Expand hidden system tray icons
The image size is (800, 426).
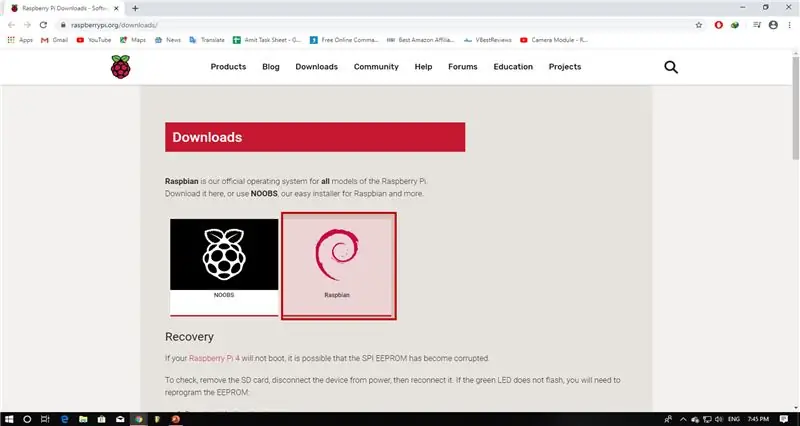[683, 419]
